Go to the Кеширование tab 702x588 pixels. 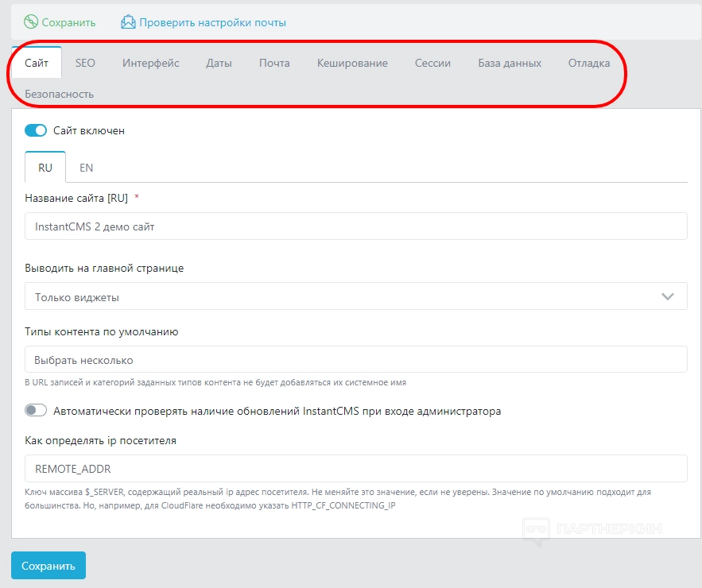click(352, 63)
